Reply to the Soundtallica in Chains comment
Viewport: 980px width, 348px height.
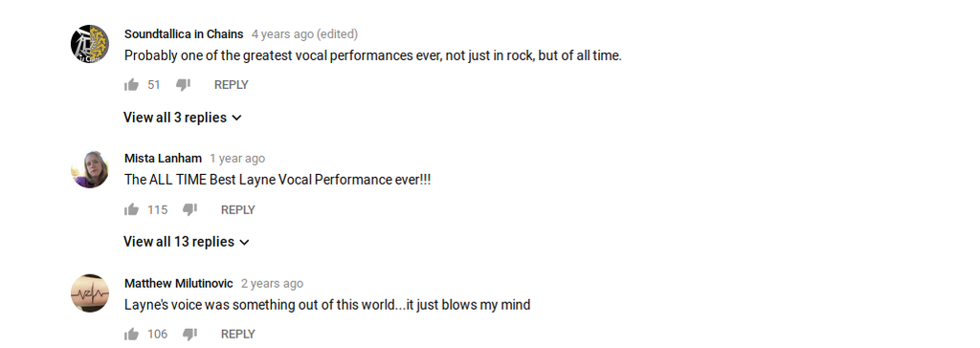232,85
